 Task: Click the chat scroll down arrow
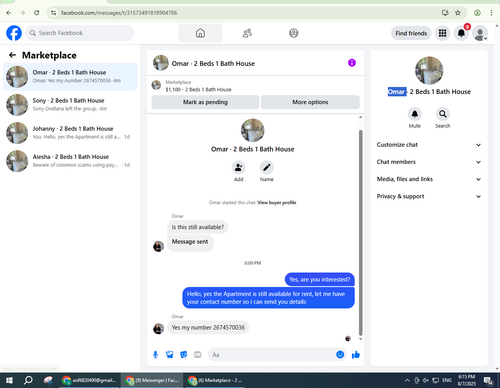click(360, 339)
